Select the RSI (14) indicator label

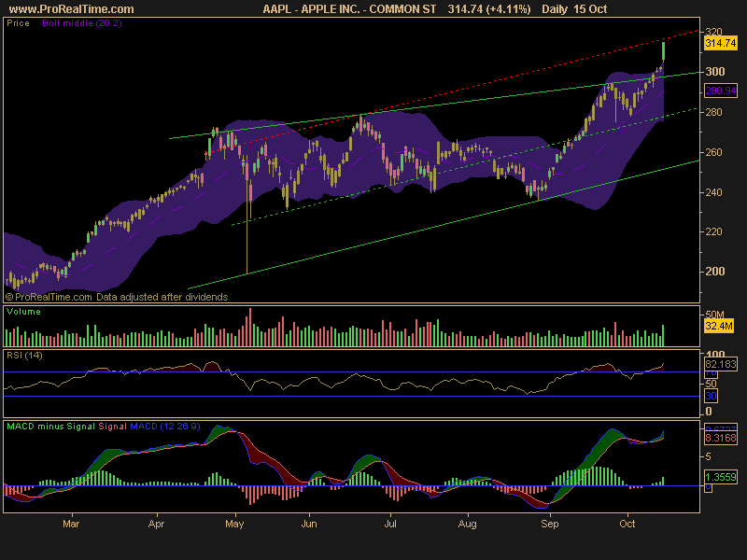pos(24,356)
